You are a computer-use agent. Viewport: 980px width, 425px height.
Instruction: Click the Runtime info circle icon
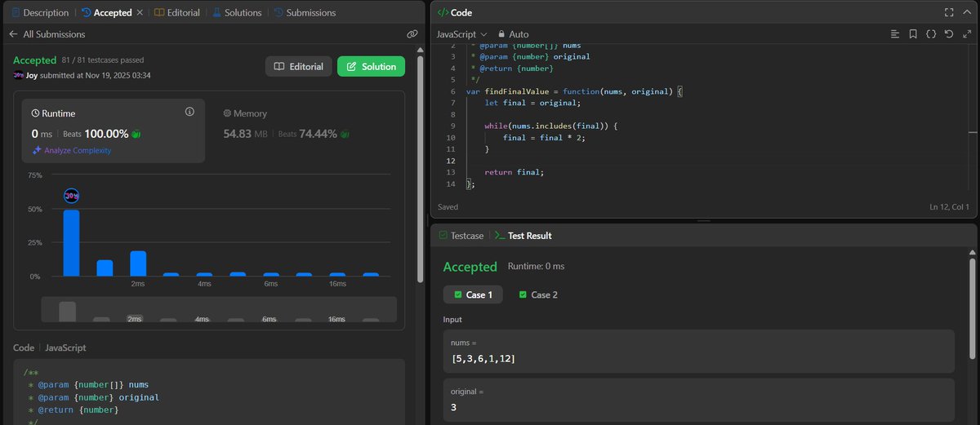pos(189,112)
